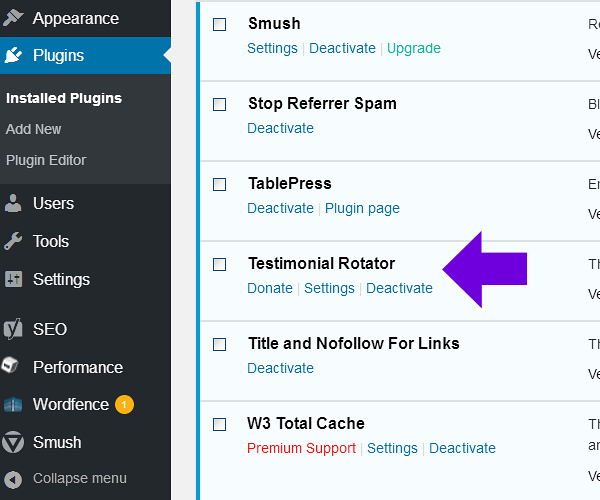Screen dimensions: 600x500
Task: Click the Wordfence notification badge
Action: pyautogui.click(x=124, y=405)
